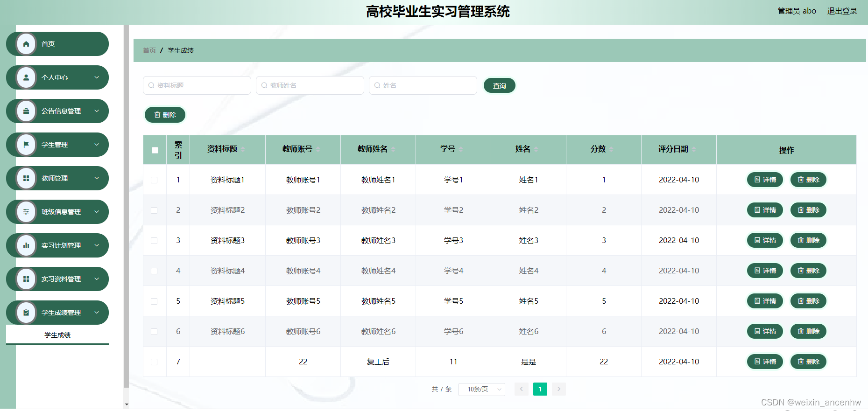Open 详情 for 资料标题1 row
This screenshot has width=868, height=411.
765,180
